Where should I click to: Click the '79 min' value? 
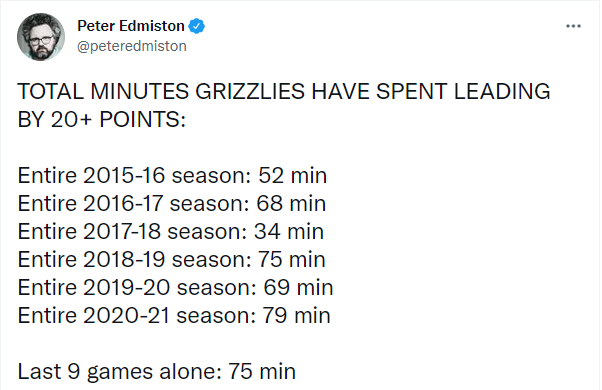pos(296,316)
